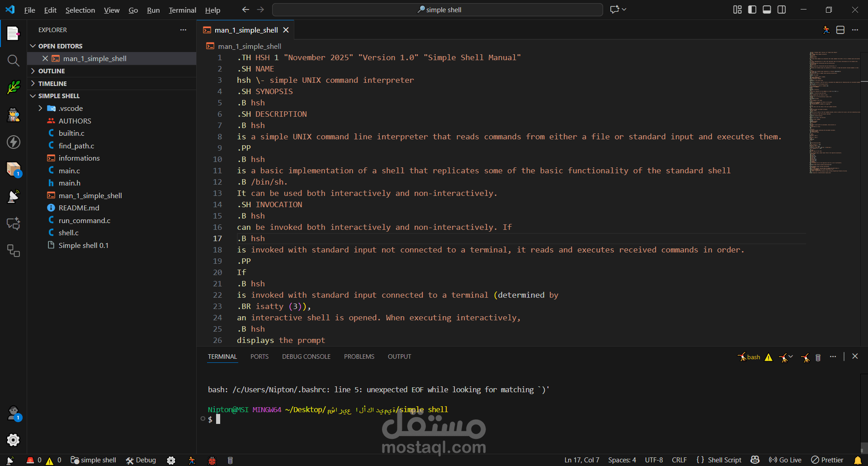This screenshot has height=466, width=868.
Task: Kill terminal using trash icon in panel
Action: (818, 357)
